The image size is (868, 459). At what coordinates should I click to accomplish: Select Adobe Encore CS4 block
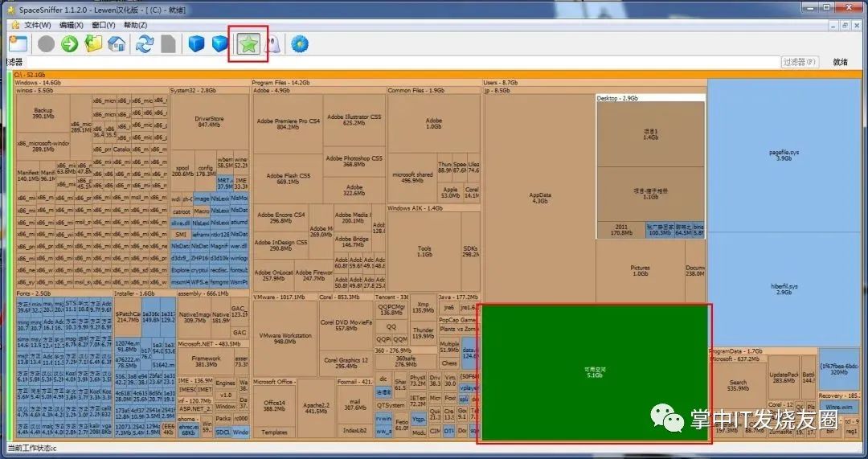point(281,218)
